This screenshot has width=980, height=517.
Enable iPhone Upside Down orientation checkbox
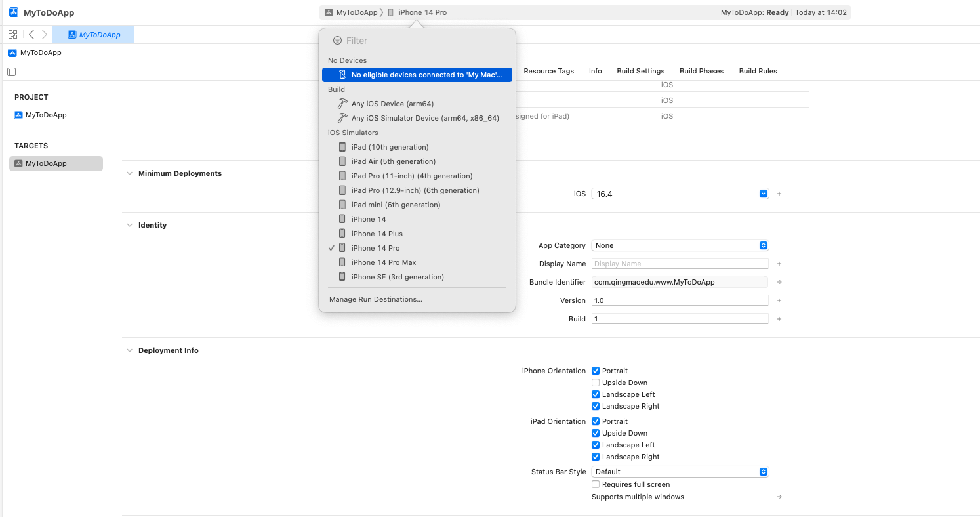(596, 383)
